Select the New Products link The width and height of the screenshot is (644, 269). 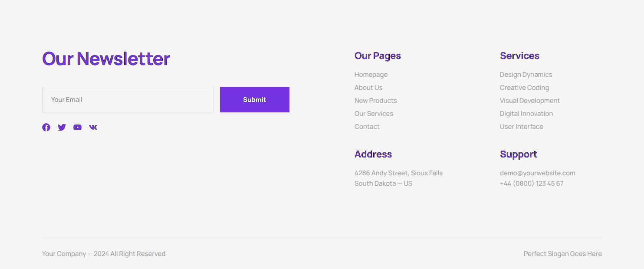[x=376, y=100]
